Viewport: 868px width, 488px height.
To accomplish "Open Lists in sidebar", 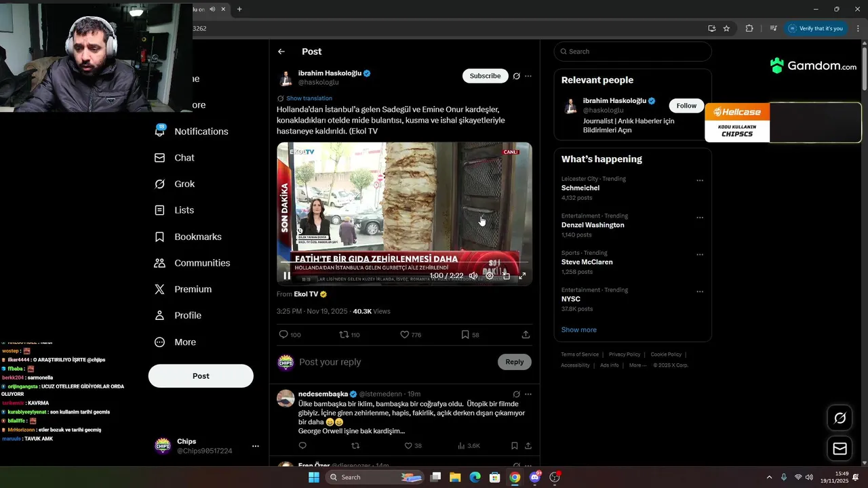I will [174, 210].
